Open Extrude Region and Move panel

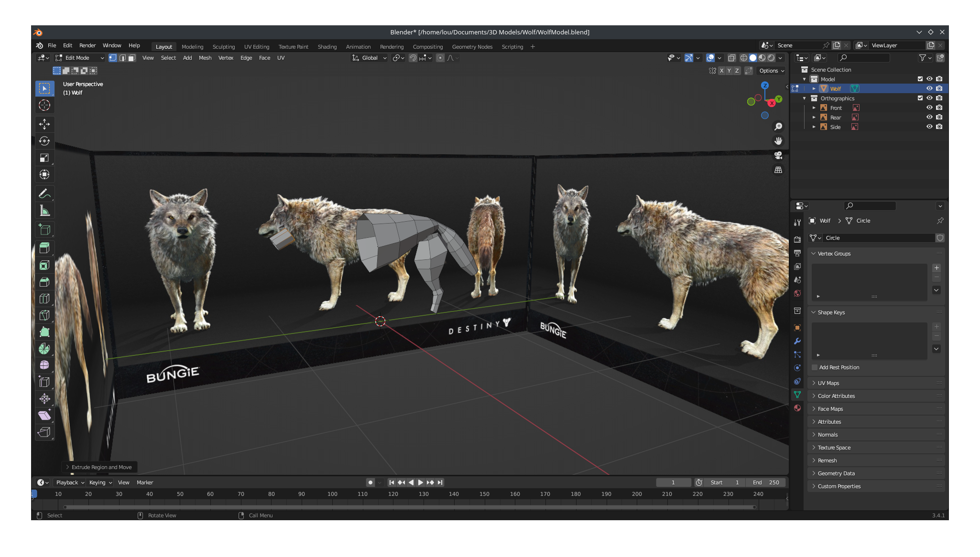coord(99,467)
